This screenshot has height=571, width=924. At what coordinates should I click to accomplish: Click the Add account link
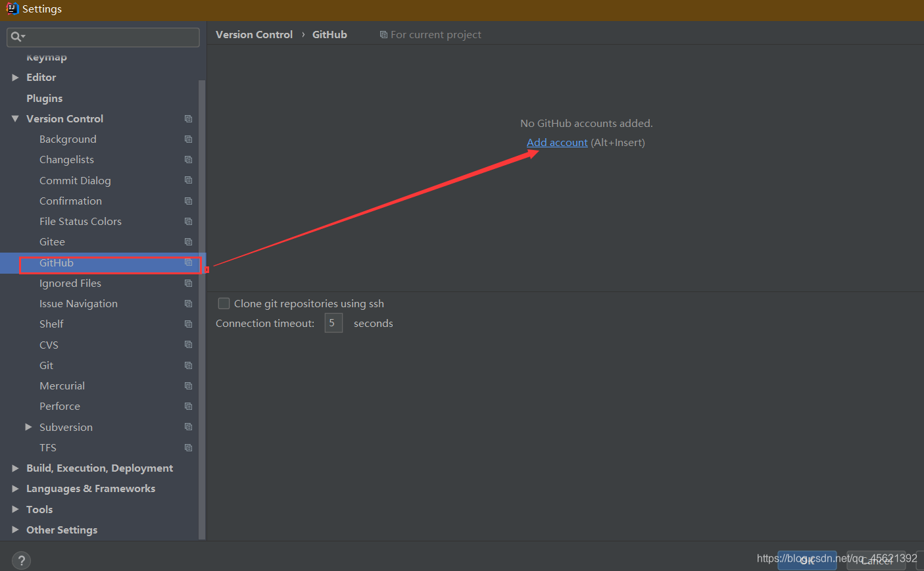point(557,143)
